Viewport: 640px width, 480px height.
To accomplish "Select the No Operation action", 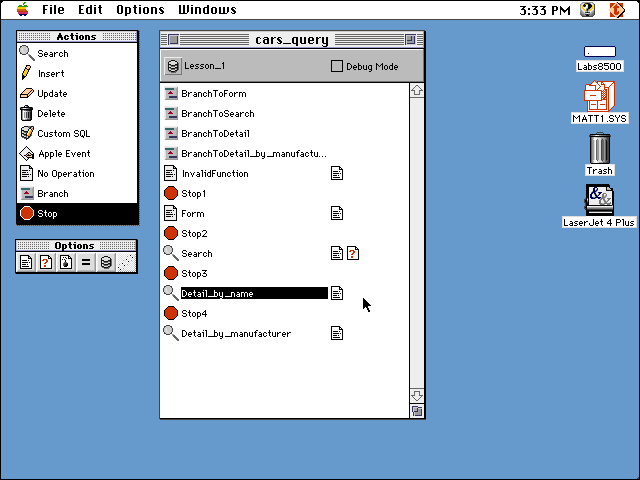I will click(77, 173).
